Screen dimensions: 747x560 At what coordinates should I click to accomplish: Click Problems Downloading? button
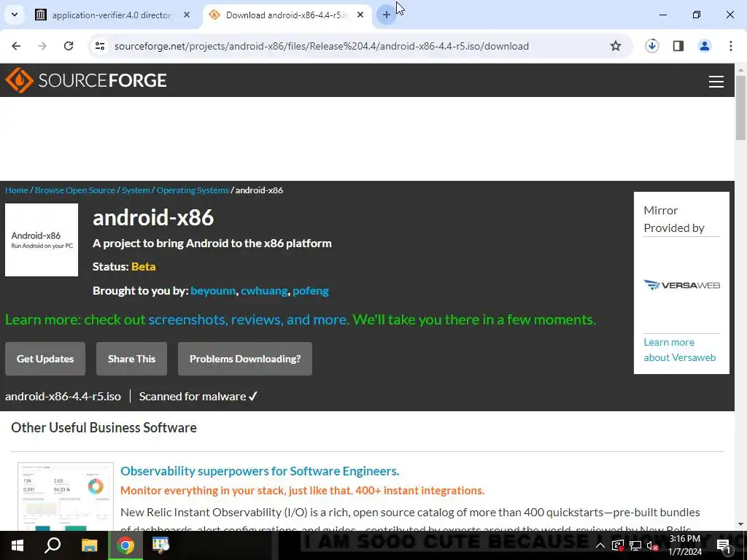(245, 359)
